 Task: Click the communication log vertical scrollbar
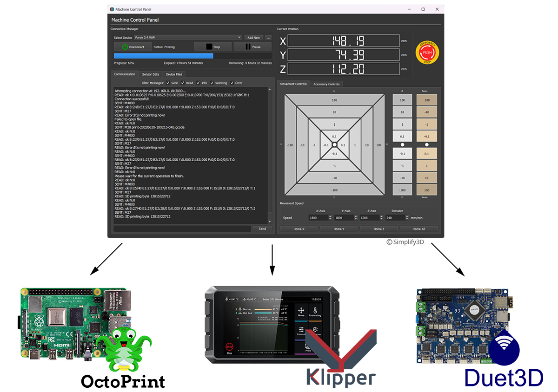pos(269,156)
